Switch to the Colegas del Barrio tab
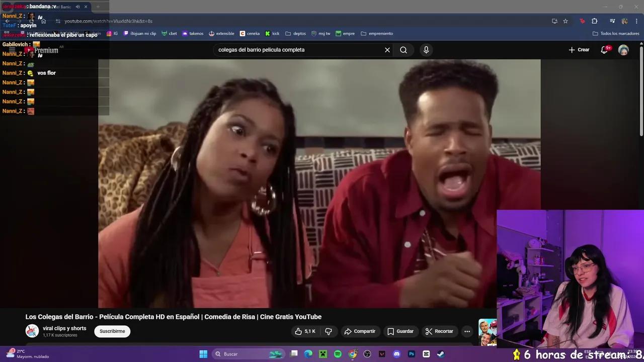644x362 pixels. click(55, 7)
